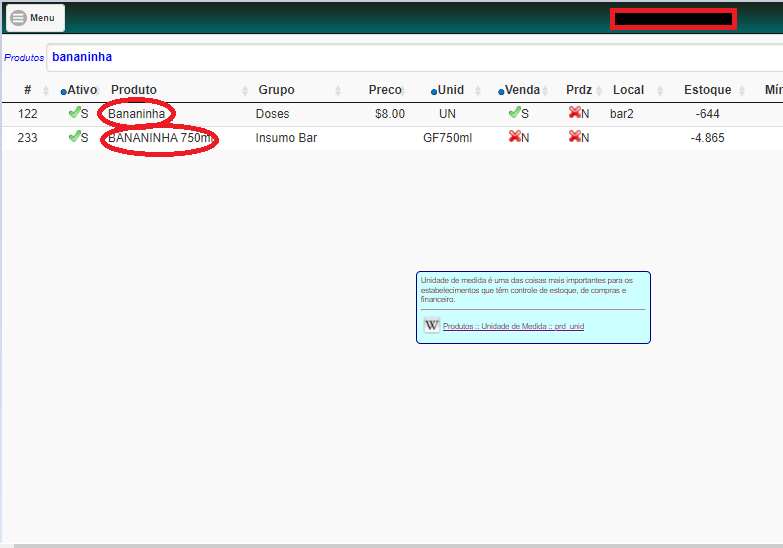Select the Doses group cell
Screen dimensions: 783x548
272,114
